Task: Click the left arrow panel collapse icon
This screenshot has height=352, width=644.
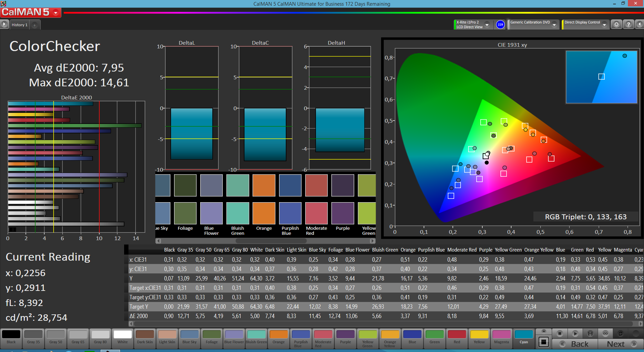Action: 640,25
